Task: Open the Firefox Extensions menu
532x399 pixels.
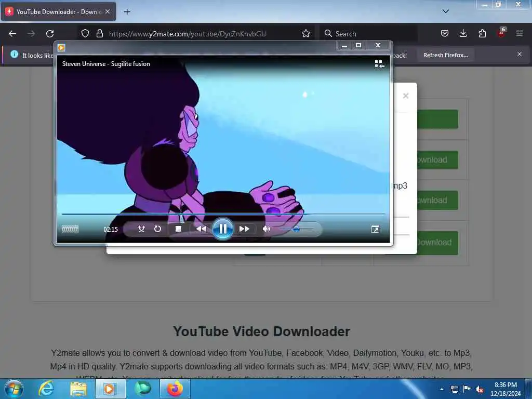Action: (x=482, y=33)
